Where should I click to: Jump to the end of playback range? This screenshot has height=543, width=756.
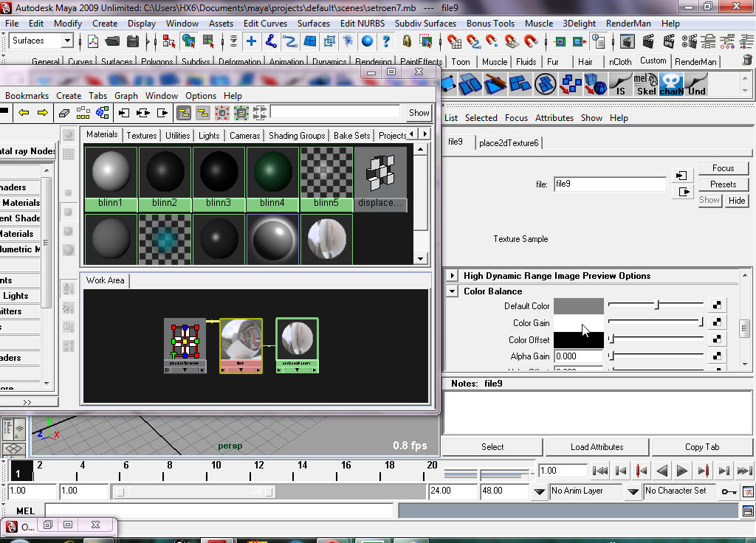(x=744, y=470)
